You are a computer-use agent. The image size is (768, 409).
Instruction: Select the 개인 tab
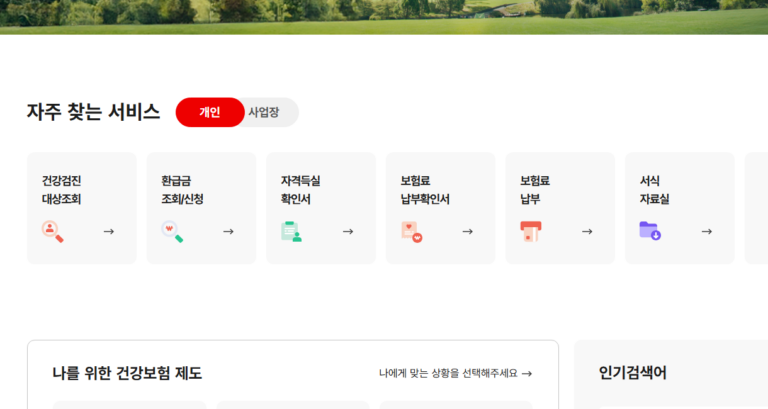(x=210, y=112)
